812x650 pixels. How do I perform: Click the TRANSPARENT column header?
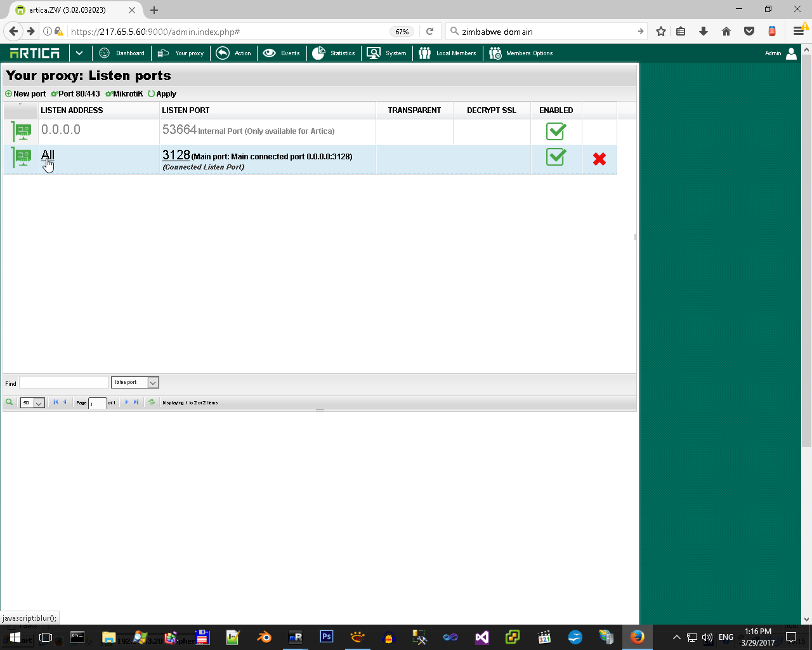coord(414,110)
